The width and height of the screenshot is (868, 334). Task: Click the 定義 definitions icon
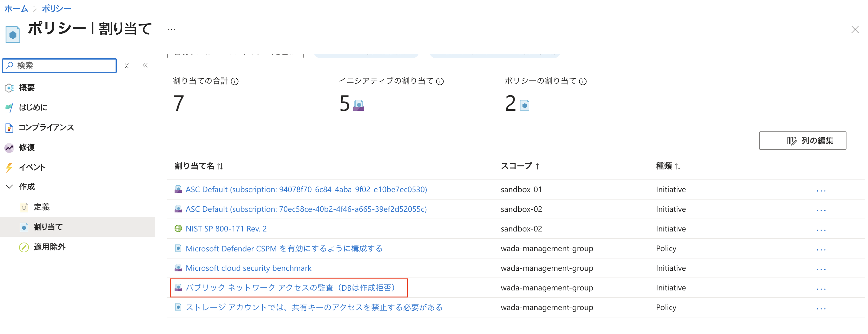point(24,208)
